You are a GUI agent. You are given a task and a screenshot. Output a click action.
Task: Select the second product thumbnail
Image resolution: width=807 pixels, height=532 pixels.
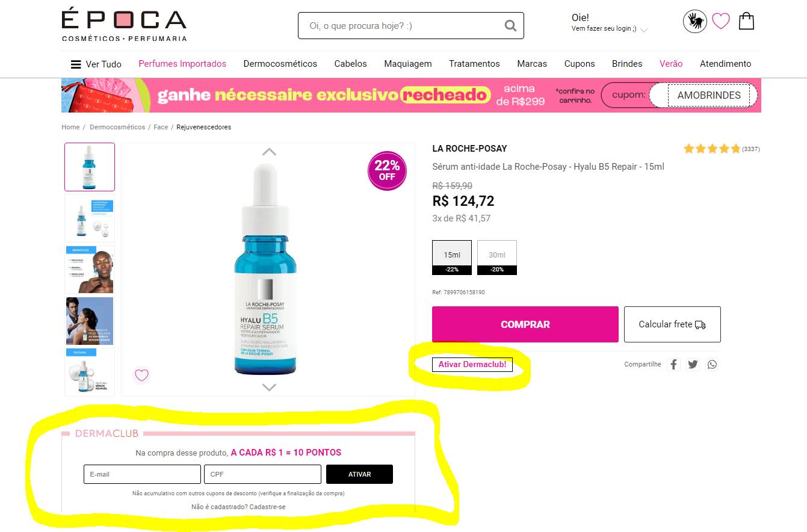coord(90,218)
